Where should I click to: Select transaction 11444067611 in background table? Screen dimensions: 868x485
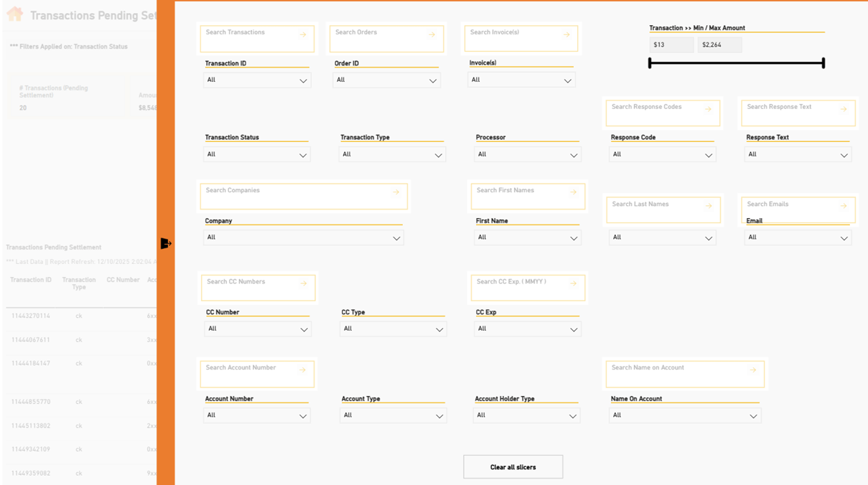(31, 340)
